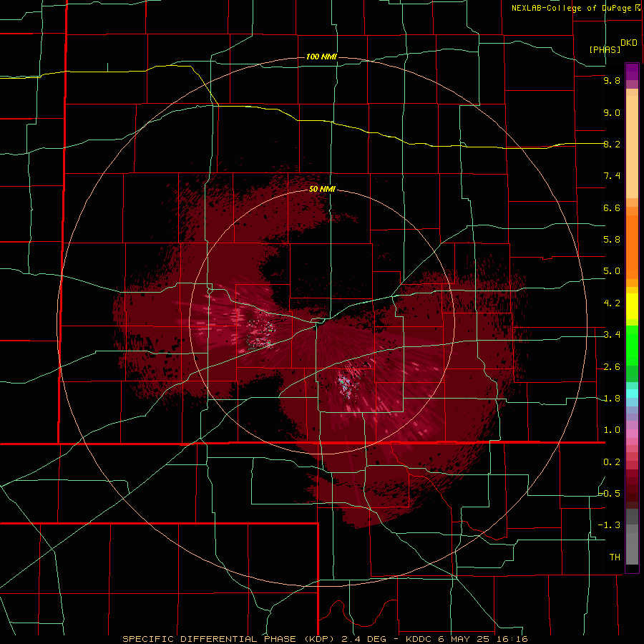
Task: Click the radar site center where highways converge
Action: [318, 321]
